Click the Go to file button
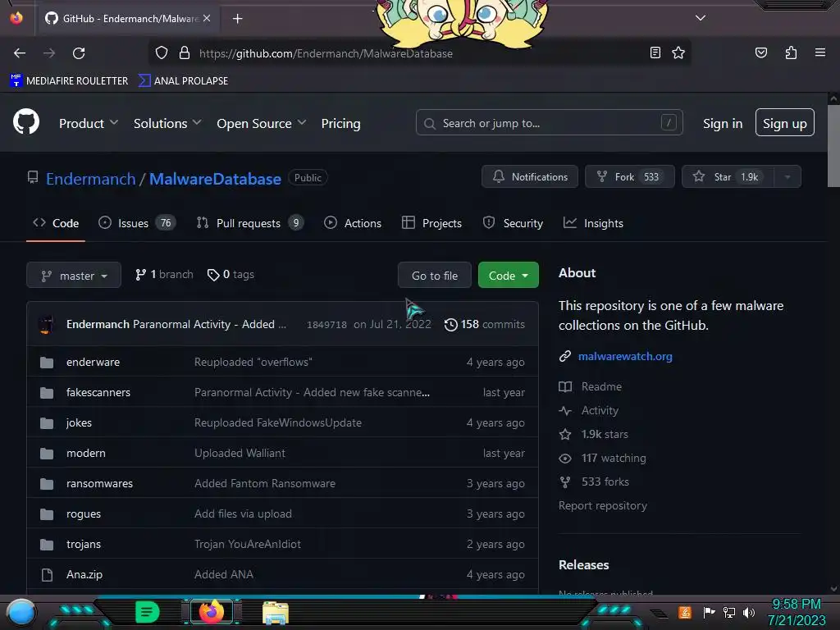 coord(435,276)
